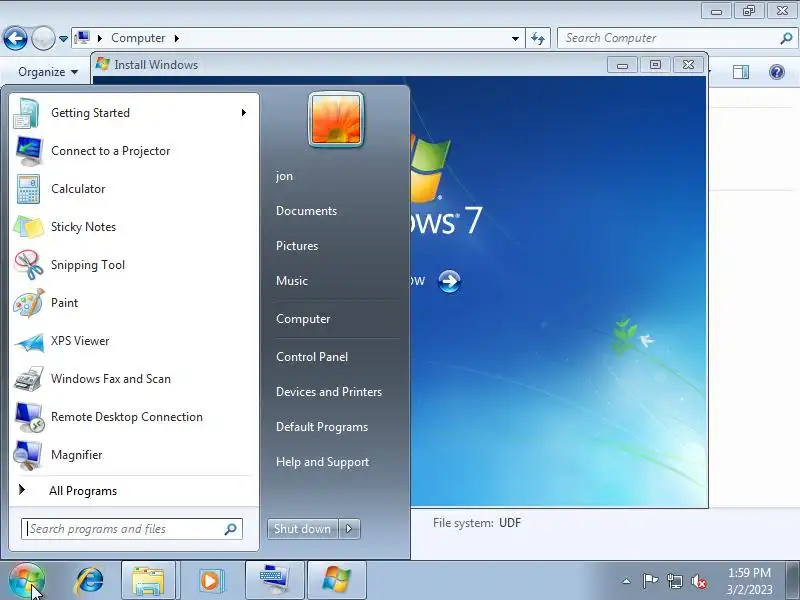Click the address bar root arrow
800x600 pixels.
point(100,38)
